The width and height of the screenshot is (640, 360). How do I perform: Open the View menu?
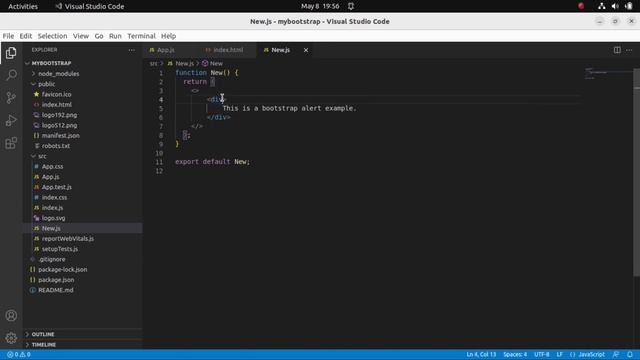(81, 36)
